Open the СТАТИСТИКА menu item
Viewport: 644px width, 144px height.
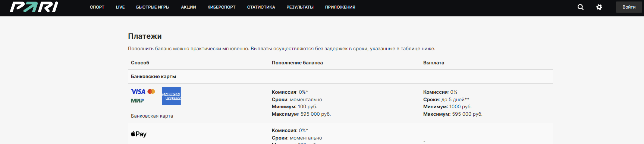click(261, 7)
